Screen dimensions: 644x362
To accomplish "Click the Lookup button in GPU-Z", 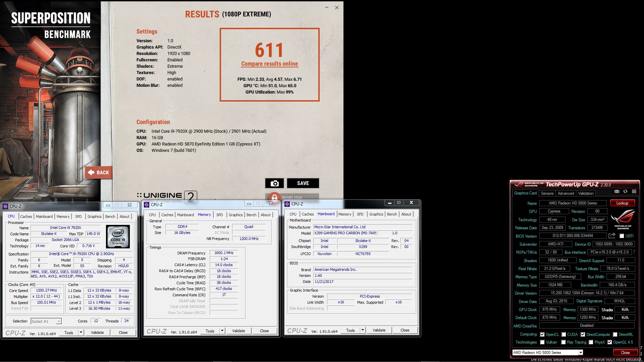I will 622,203.
